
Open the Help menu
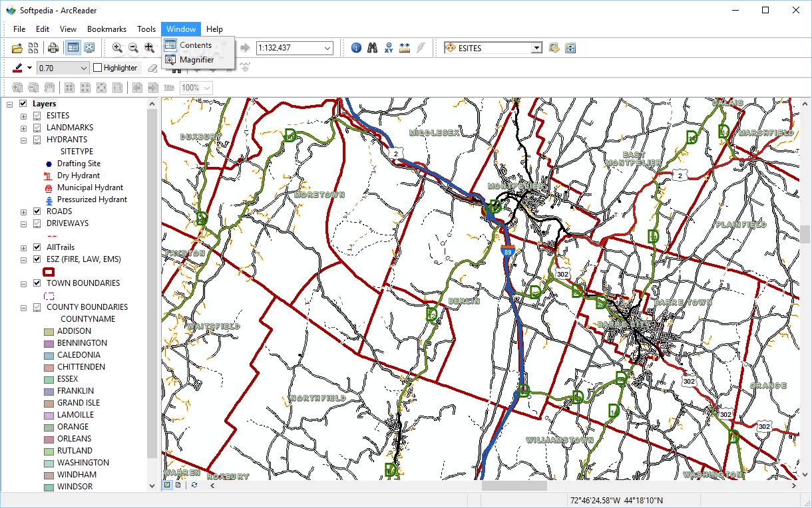click(x=214, y=29)
